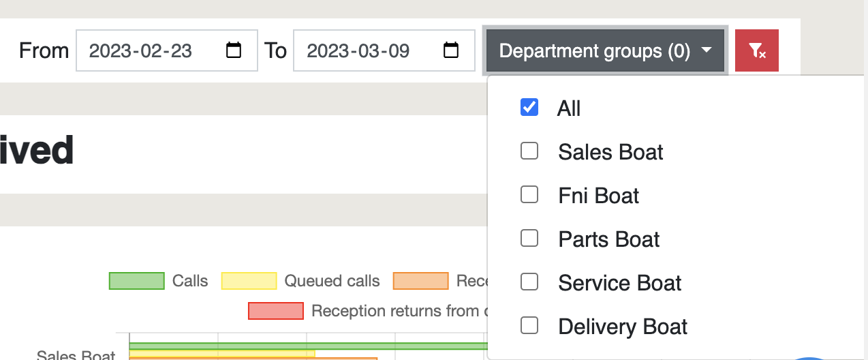Select the Parts Boat checkbox
This screenshot has height=360, width=868.
pos(529,239)
